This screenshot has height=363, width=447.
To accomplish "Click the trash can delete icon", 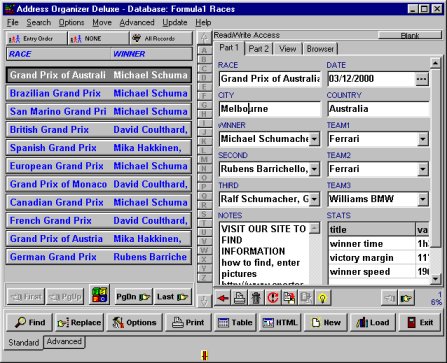I will coord(256,297).
